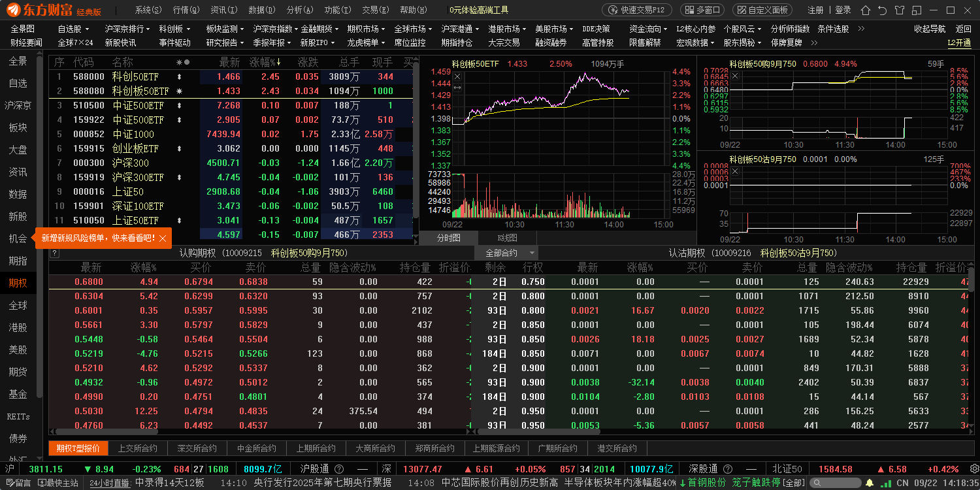
Task: Click the horizontal scrollbar under call options table
Action: pos(106,431)
